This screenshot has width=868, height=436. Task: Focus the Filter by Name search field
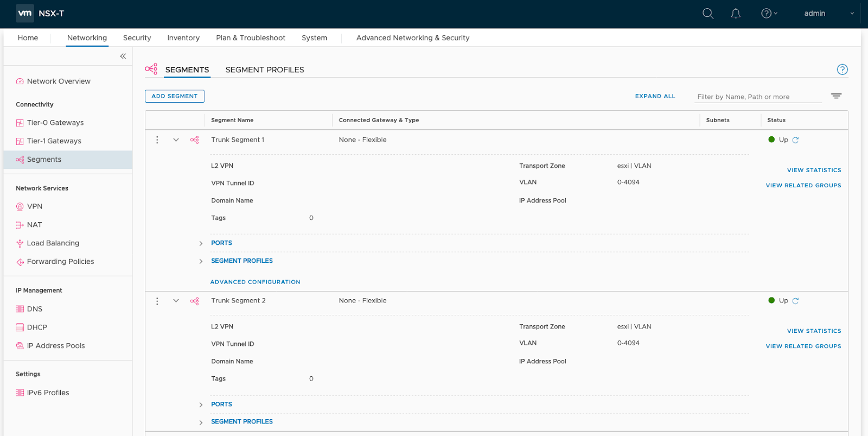(x=758, y=97)
